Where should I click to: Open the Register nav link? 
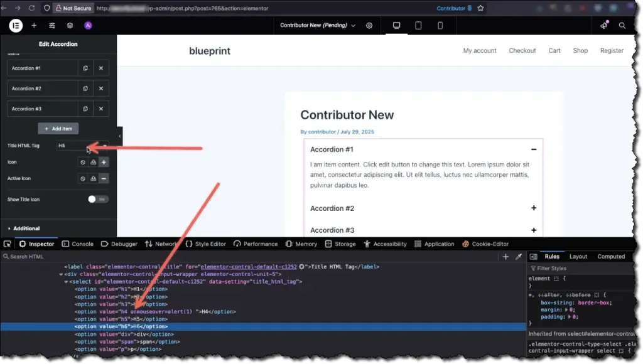(612, 50)
